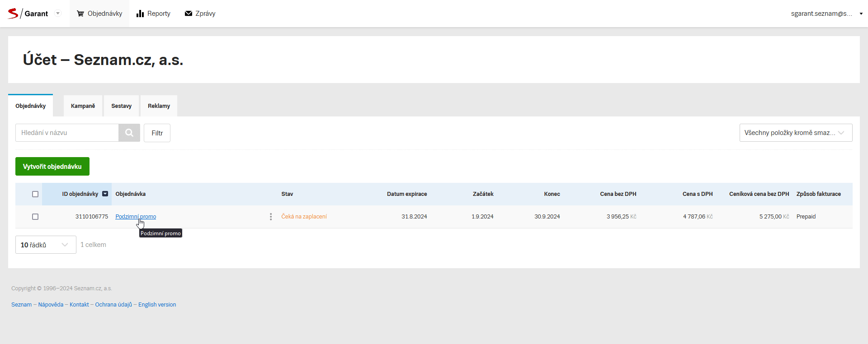
Task: Open Zprávy with the envelope icon
Action: tap(200, 14)
